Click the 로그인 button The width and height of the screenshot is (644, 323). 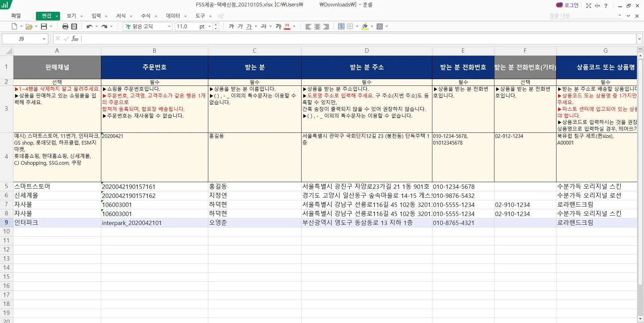click(568, 5)
